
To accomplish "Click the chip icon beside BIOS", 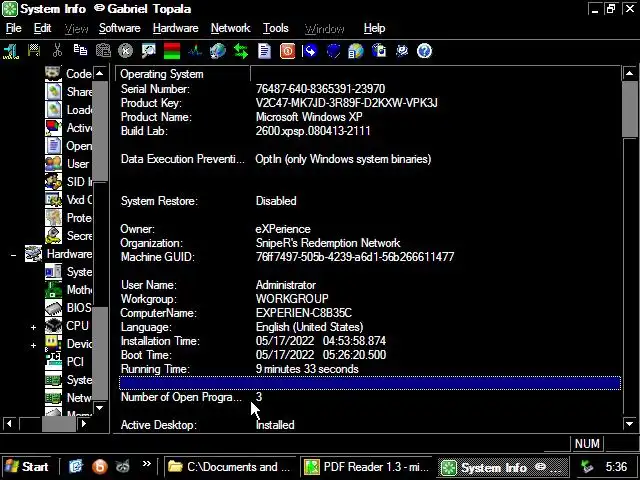I will tap(53, 308).
